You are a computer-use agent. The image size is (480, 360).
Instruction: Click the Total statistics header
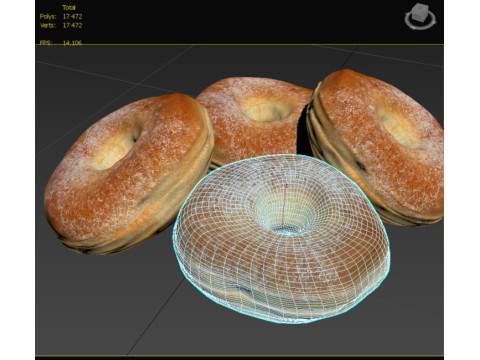click(69, 7)
